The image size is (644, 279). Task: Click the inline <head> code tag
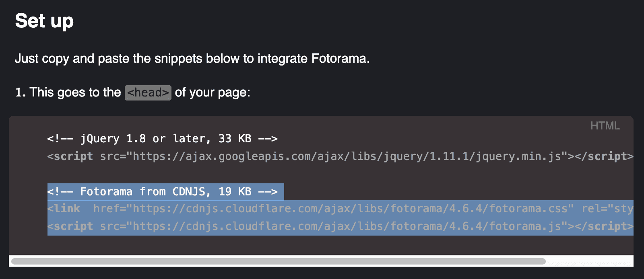148,92
